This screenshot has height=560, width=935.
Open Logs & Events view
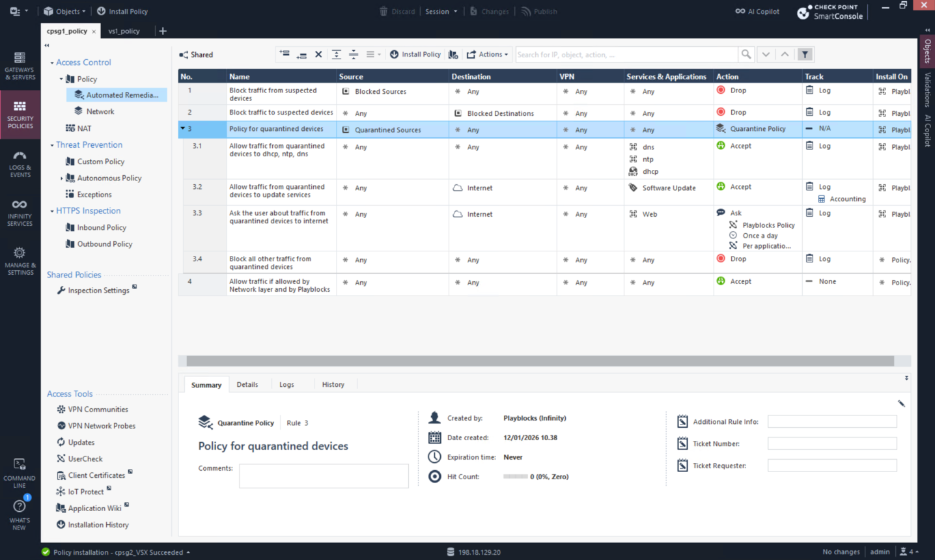click(x=20, y=164)
